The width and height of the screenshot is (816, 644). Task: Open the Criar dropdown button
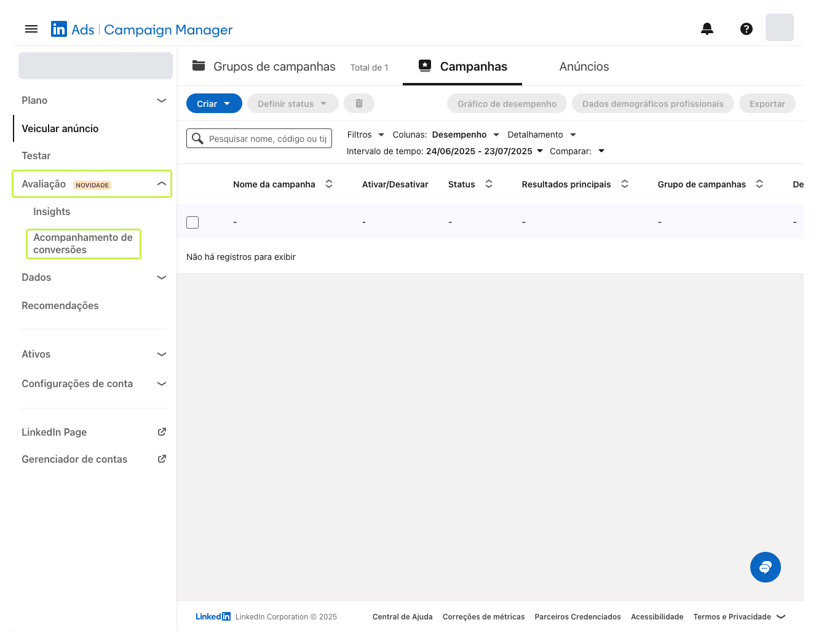[214, 104]
